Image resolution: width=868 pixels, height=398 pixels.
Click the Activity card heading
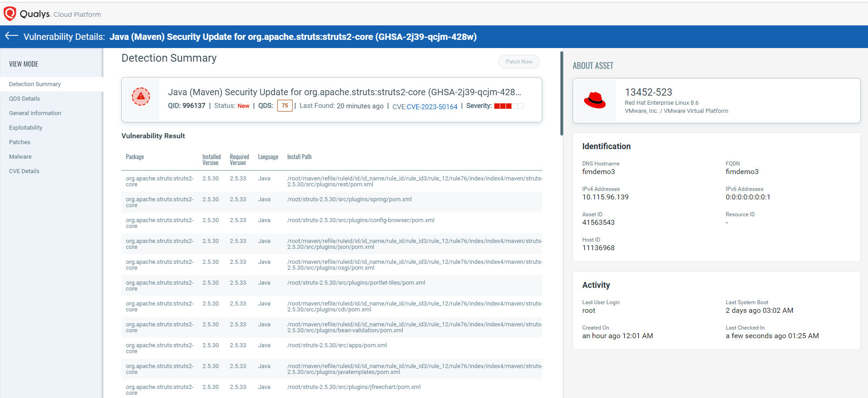click(596, 285)
